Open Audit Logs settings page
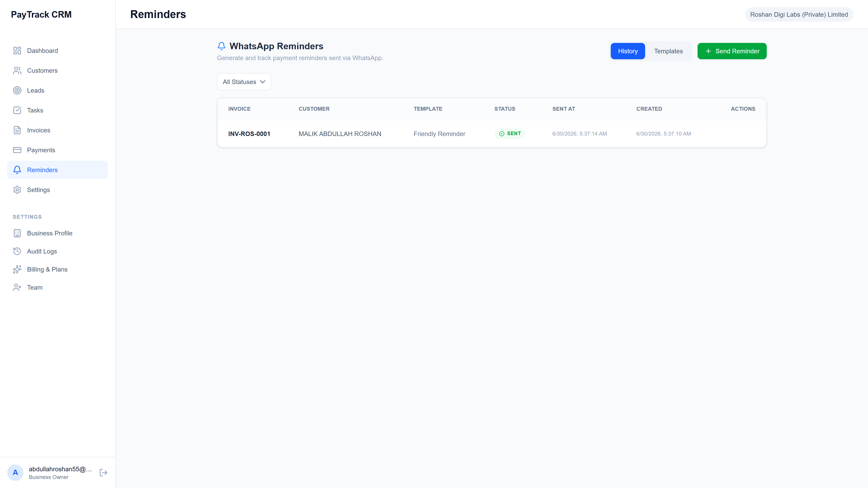868x488 pixels. point(58,251)
